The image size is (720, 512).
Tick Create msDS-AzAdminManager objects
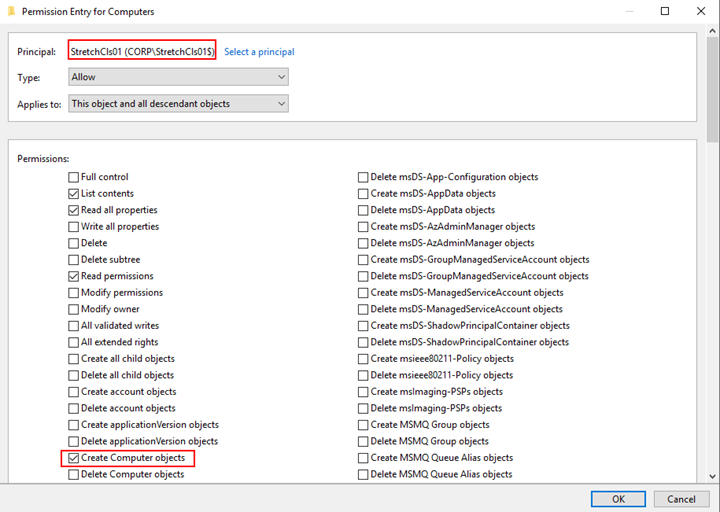[x=363, y=227]
